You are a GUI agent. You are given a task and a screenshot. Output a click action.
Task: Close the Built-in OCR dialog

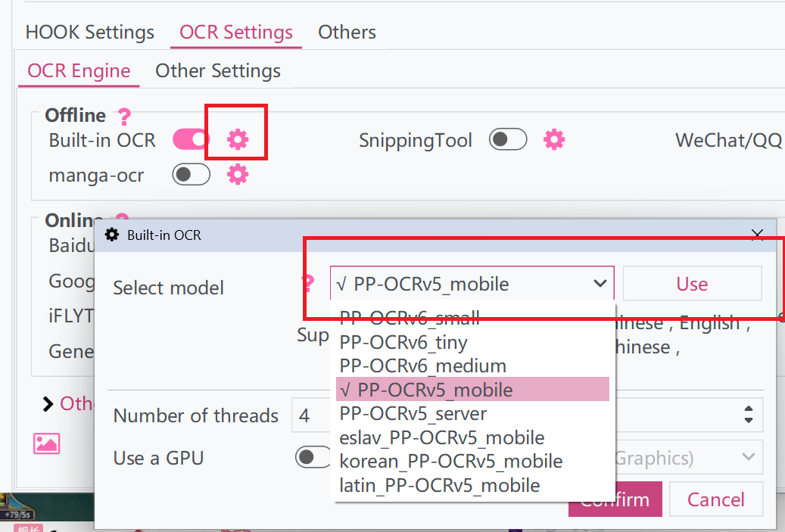[757, 235]
